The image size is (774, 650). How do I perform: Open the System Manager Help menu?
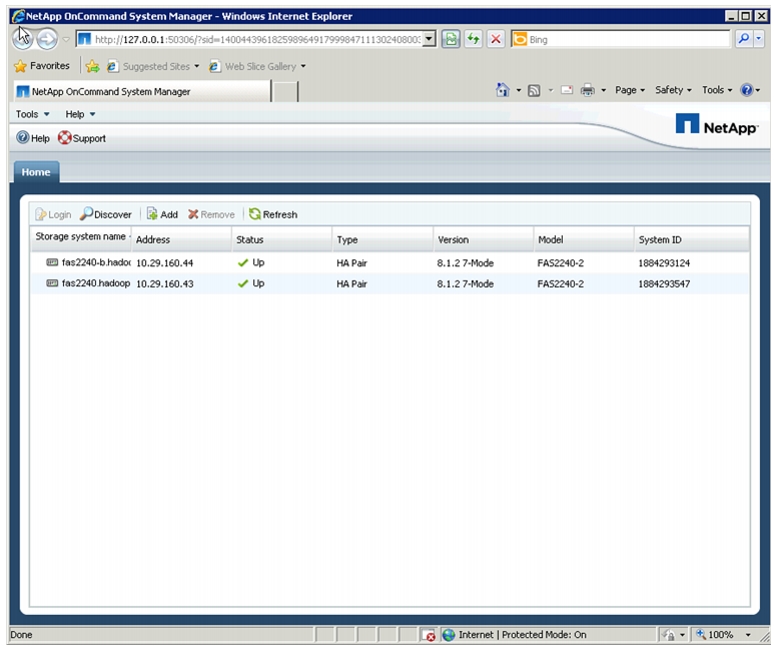coord(80,114)
